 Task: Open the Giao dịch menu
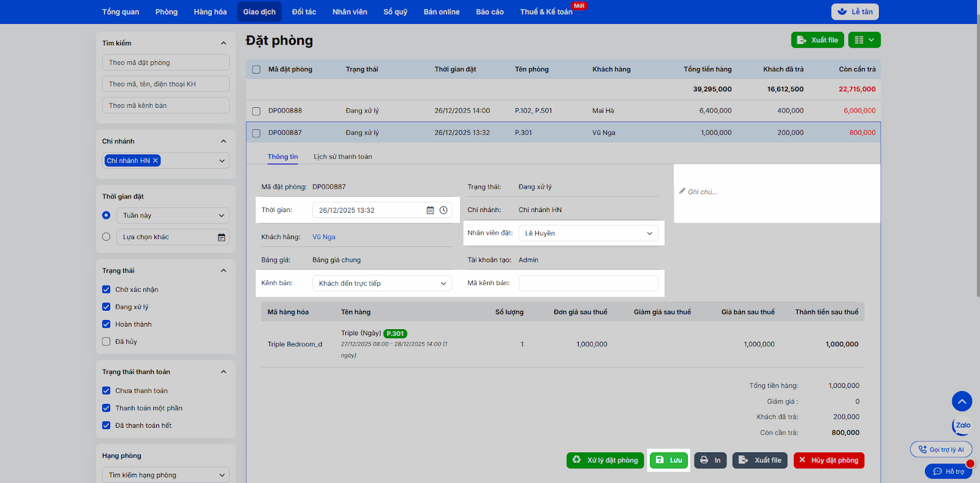[x=259, y=12]
